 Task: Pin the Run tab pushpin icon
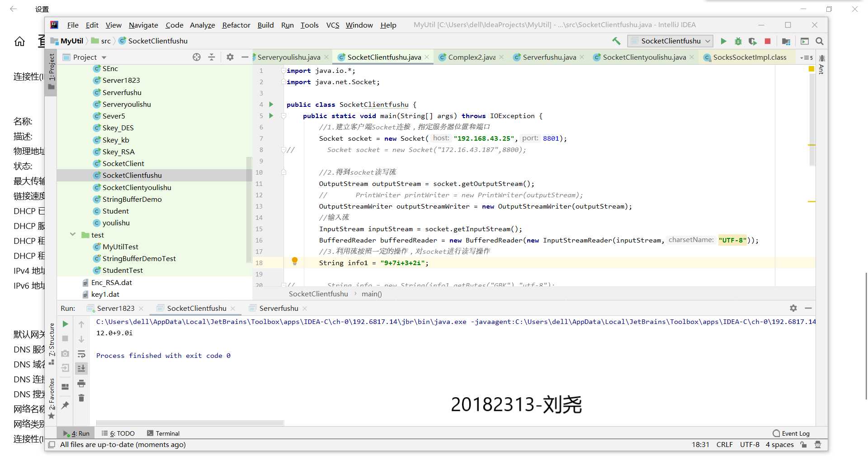65,405
